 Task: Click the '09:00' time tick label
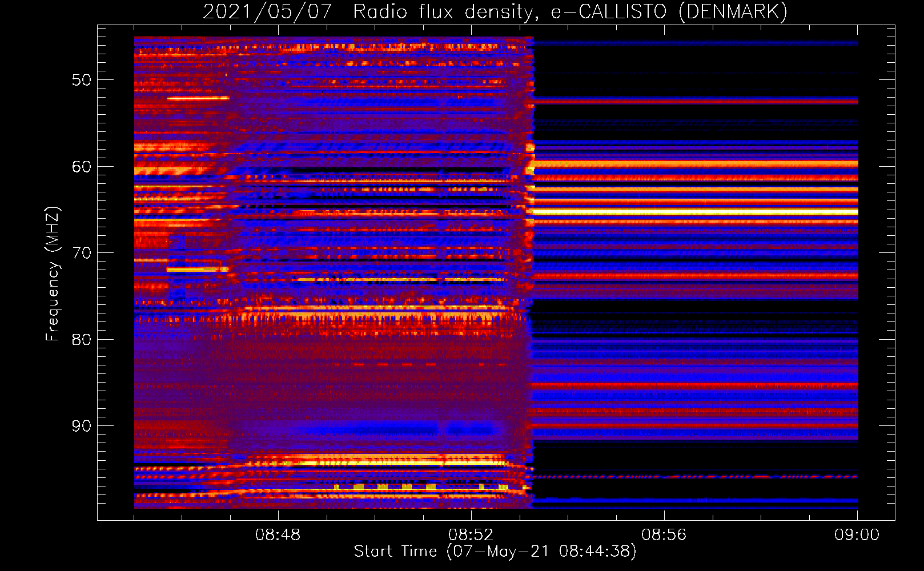click(x=857, y=535)
